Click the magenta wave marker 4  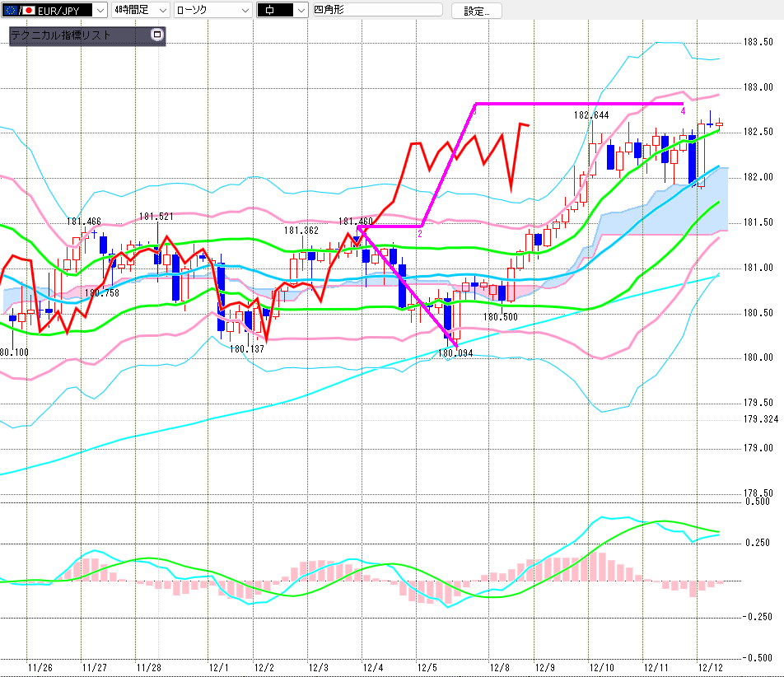tap(683, 111)
